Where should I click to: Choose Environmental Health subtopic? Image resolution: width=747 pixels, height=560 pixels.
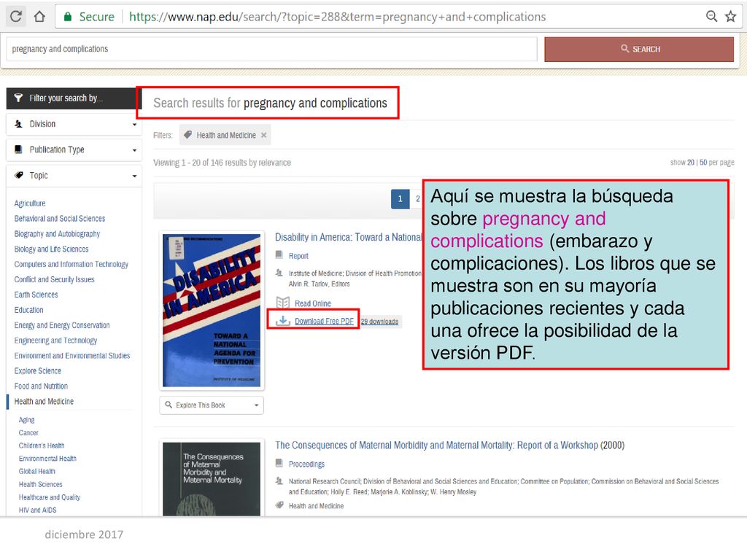click(47, 459)
